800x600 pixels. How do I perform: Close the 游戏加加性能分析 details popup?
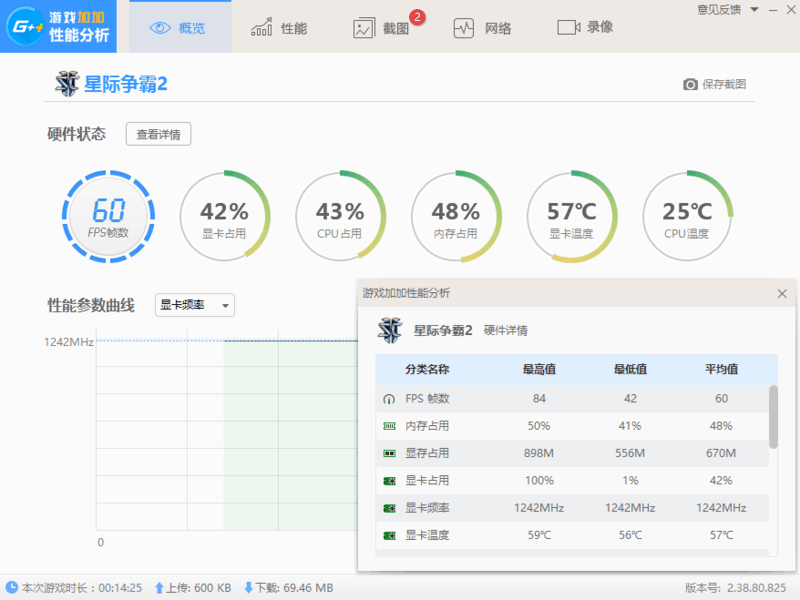click(783, 293)
